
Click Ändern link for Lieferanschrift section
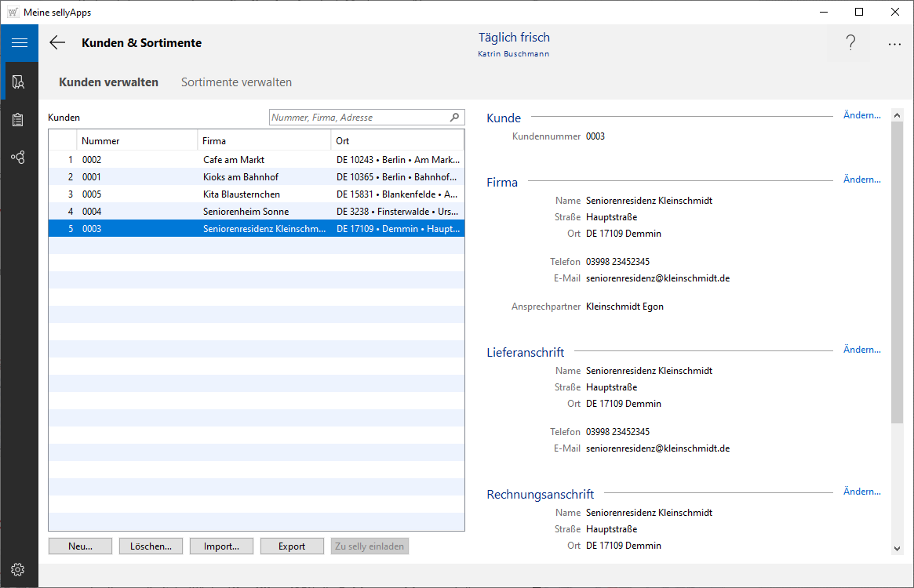pos(861,350)
